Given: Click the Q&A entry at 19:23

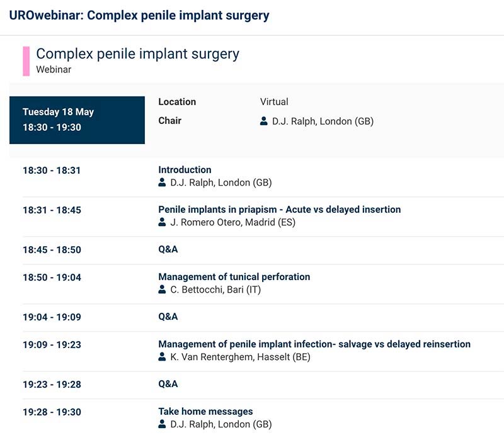Looking at the screenshot, I should (168, 385).
